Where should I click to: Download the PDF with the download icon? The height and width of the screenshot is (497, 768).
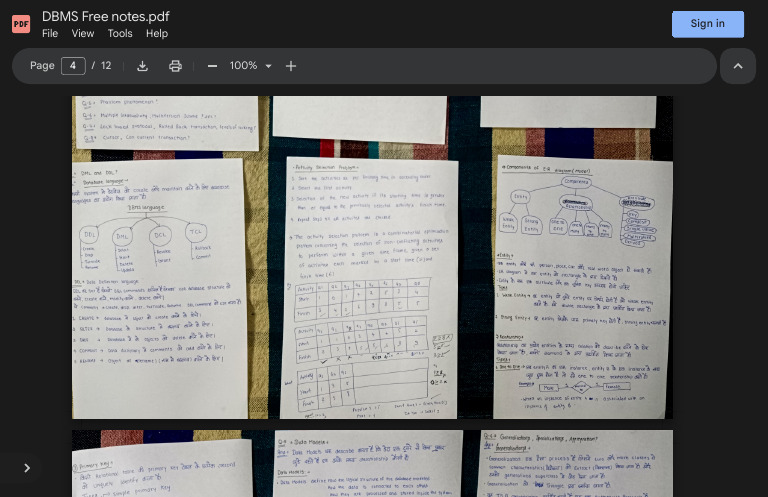pyautogui.click(x=143, y=66)
